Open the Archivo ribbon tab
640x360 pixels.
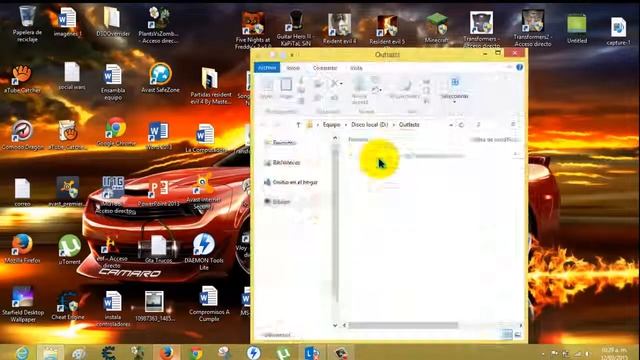pyautogui.click(x=267, y=68)
